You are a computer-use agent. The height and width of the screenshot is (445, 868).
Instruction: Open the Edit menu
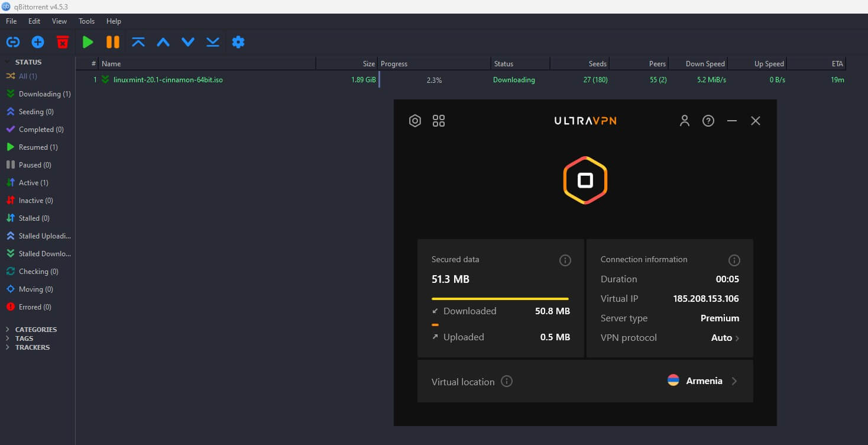[34, 21]
